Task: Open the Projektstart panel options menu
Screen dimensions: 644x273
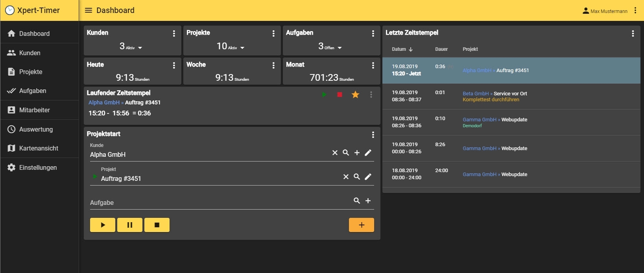Action: pyautogui.click(x=373, y=135)
